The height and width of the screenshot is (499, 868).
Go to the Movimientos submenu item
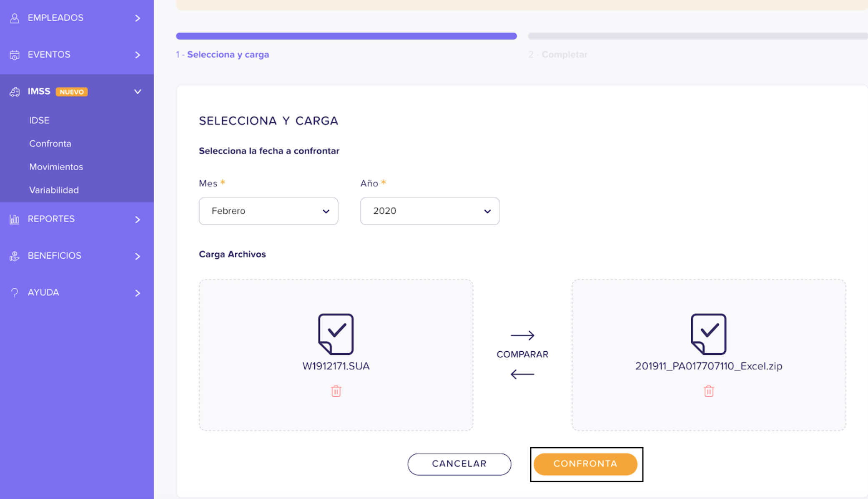pyautogui.click(x=56, y=167)
